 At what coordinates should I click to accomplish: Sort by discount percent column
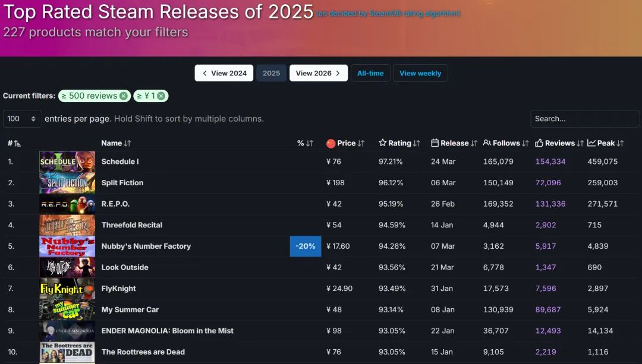pyautogui.click(x=305, y=143)
